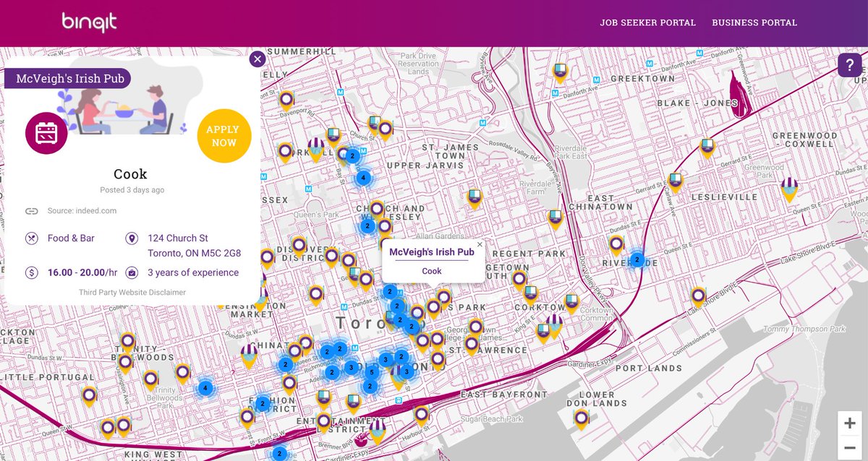Select the plate marker near Sugar Beach Park
This screenshot has width=868, height=461.
click(421, 415)
